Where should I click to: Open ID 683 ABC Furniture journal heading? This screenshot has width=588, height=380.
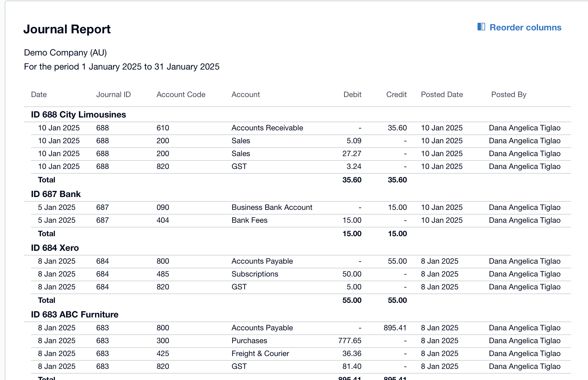(x=75, y=315)
